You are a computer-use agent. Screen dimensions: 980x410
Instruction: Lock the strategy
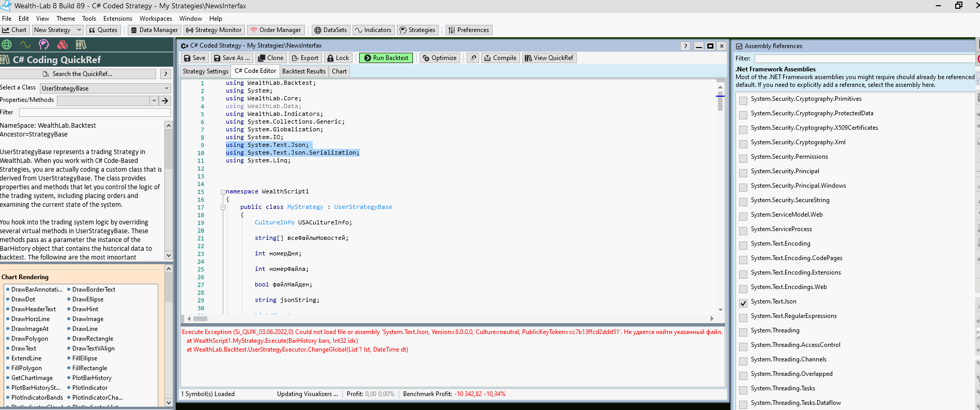pos(339,58)
